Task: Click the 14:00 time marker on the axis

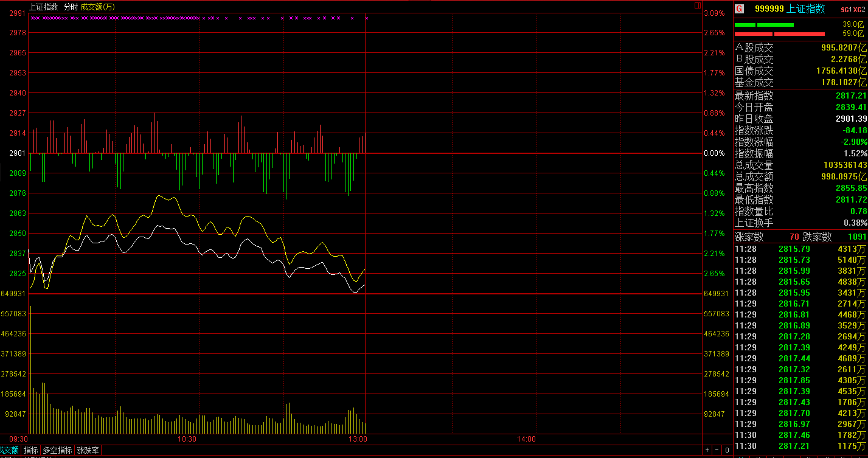Action: (526, 439)
